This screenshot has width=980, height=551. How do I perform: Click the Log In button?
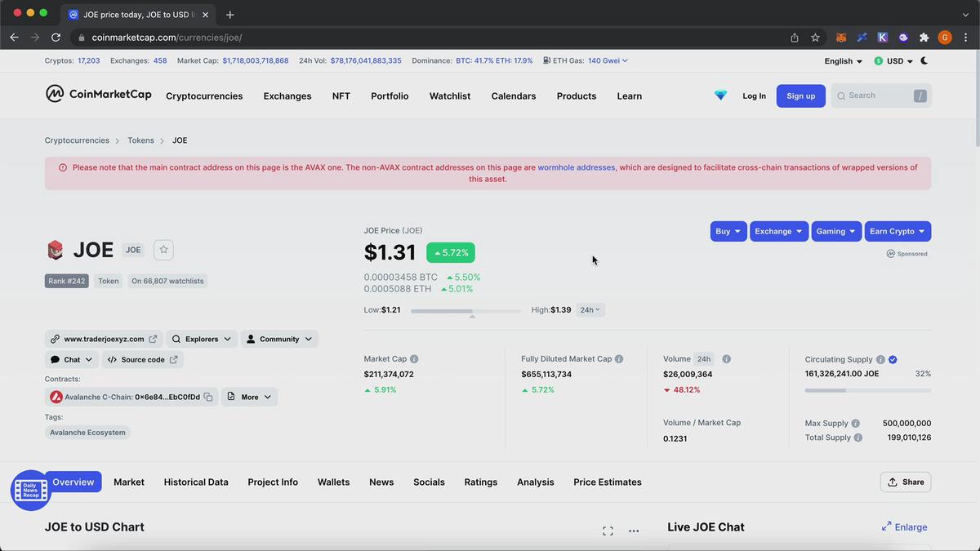[x=754, y=96]
